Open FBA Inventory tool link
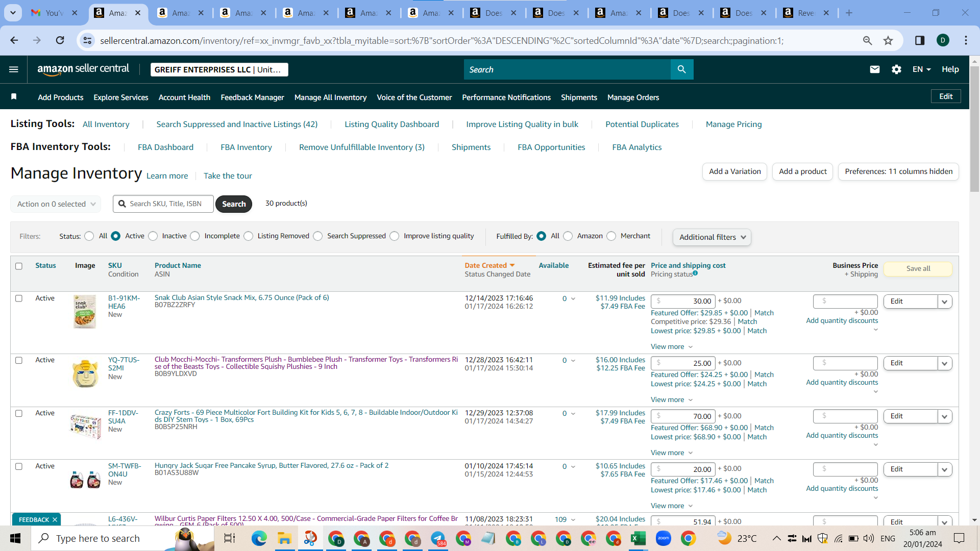The height and width of the screenshot is (551, 980). point(246,147)
